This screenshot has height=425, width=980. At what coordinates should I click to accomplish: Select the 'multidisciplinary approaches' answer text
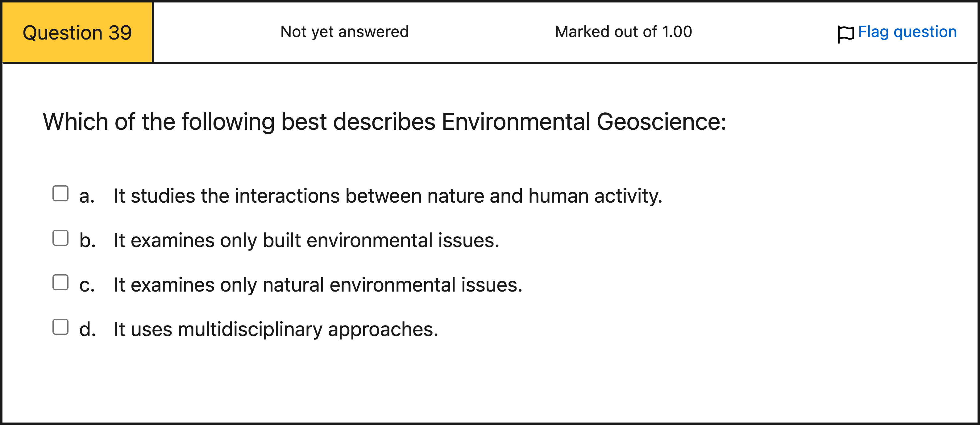(276, 330)
